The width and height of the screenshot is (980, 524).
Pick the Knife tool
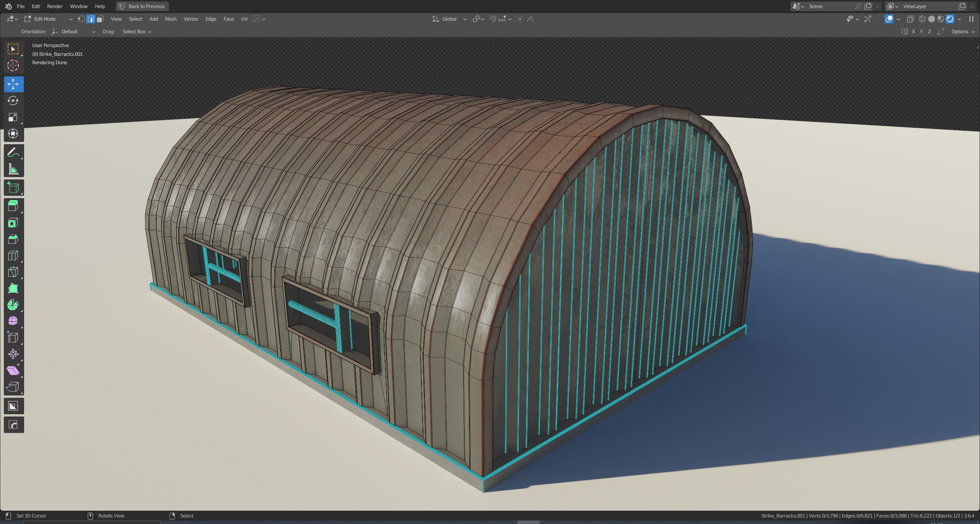pos(13,272)
